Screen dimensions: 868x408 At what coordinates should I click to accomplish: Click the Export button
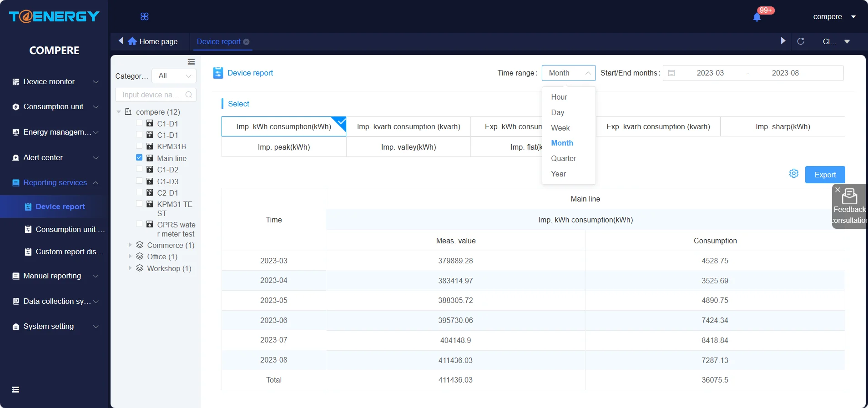(825, 175)
